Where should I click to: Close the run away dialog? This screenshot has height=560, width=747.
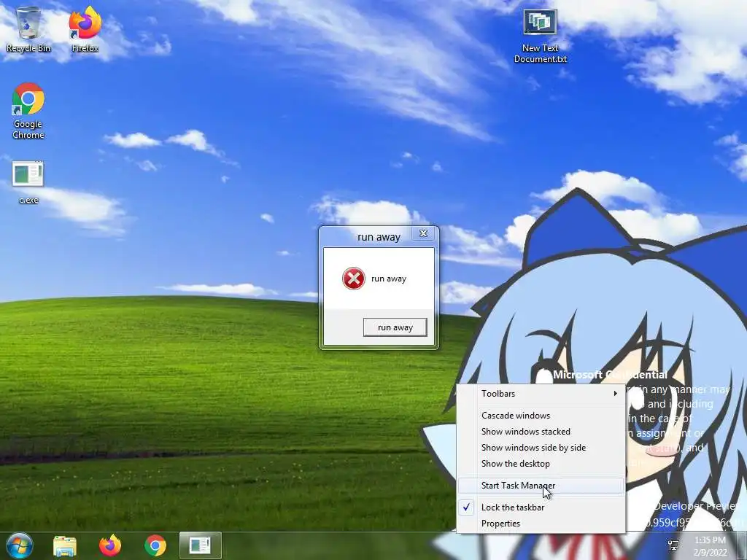(x=423, y=233)
